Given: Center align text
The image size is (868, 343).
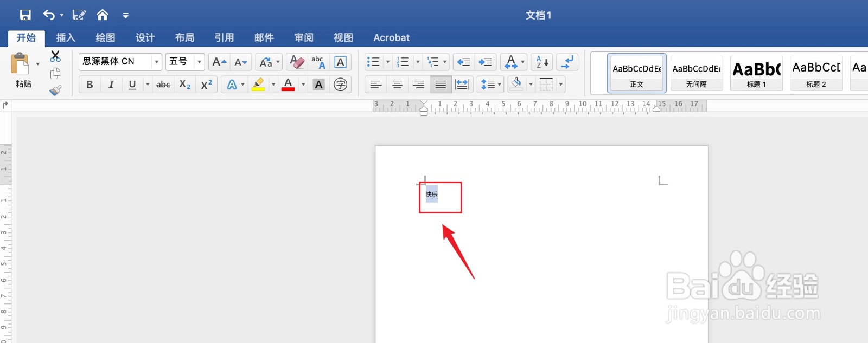Looking at the screenshot, I should coord(397,85).
